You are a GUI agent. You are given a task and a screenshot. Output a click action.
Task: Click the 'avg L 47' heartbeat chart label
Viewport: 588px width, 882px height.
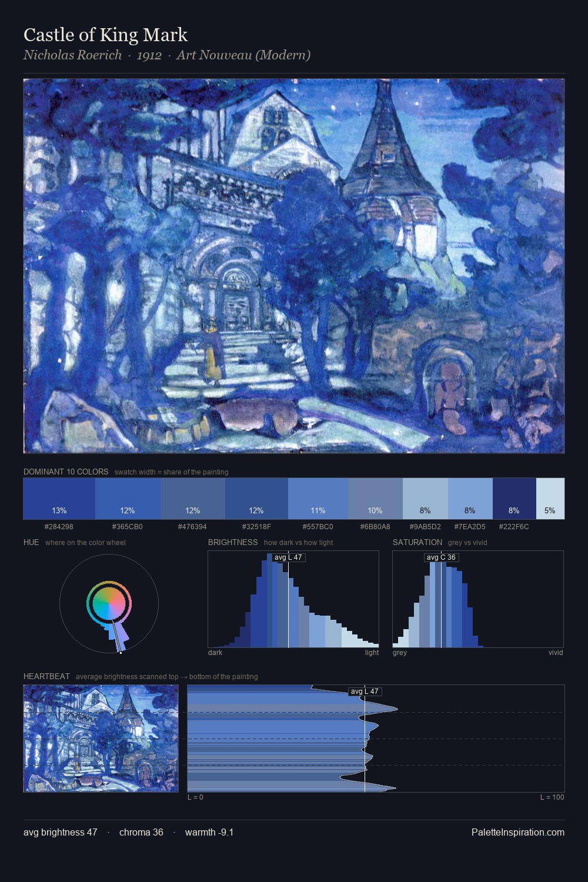pyautogui.click(x=365, y=691)
